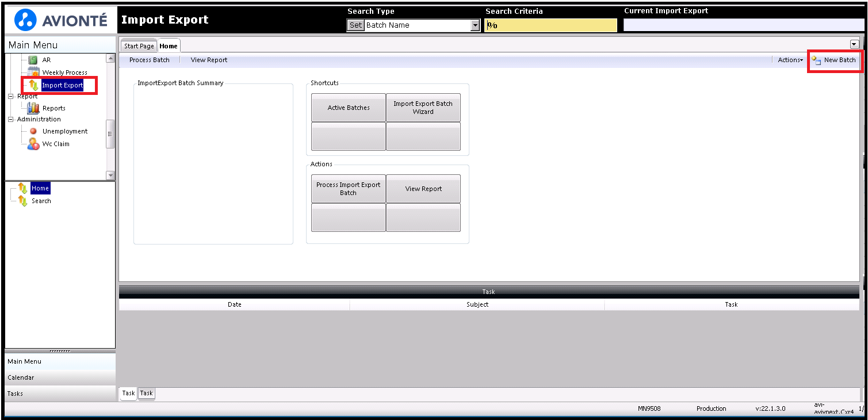Collapse the Report tree node
Image resolution: width=868 pixels, height=420 pixels.
(10, 96)
